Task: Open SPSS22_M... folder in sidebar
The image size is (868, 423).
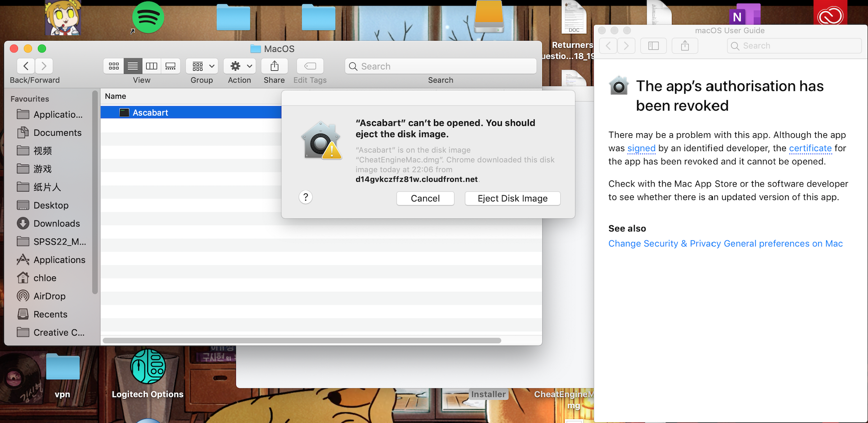Action: click(51, 241)
